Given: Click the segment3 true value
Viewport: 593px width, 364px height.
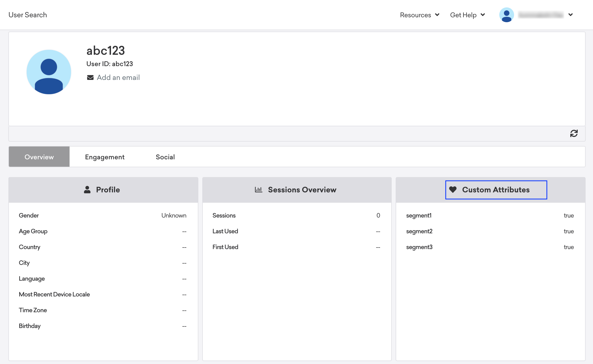Looking at the screenshot, I should [569, 247].
